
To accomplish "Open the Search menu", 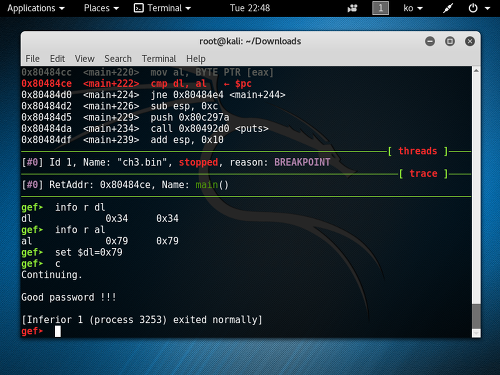I will click(118, 59).
